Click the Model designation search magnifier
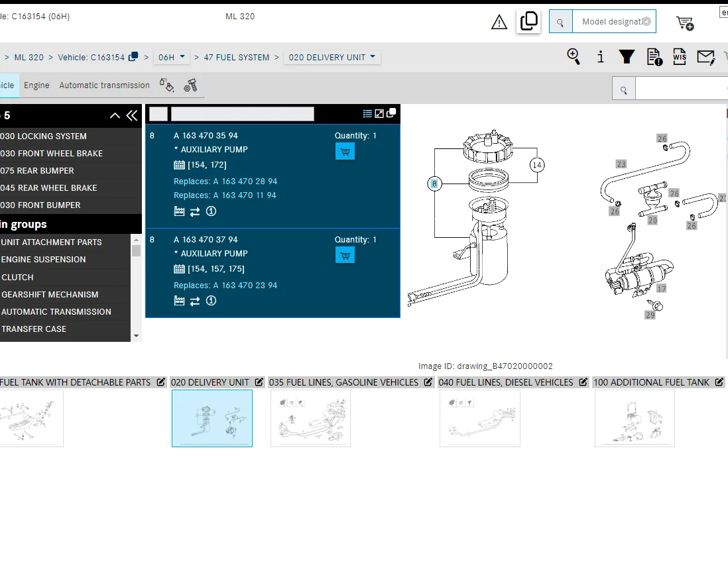 pos(560,22)
